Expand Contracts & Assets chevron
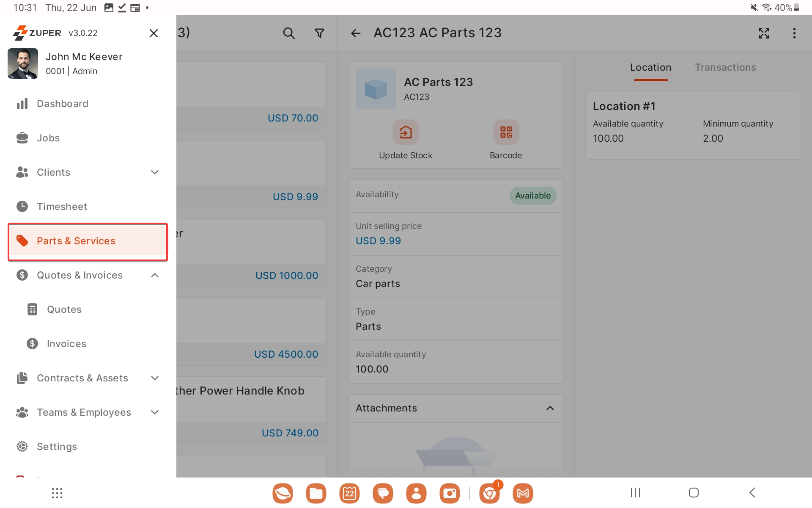The width and height of the screenshot is (812, 508). 155,378
